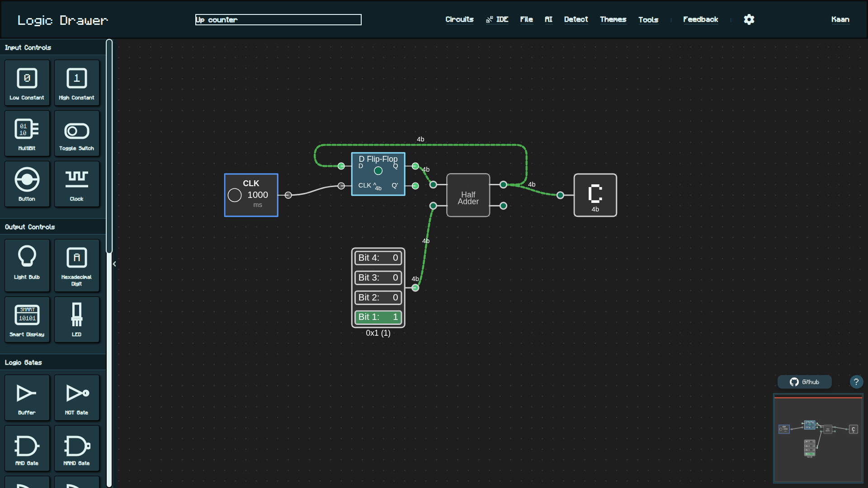
Task: Select the Button input component
Action: click(x=27, y=184)
